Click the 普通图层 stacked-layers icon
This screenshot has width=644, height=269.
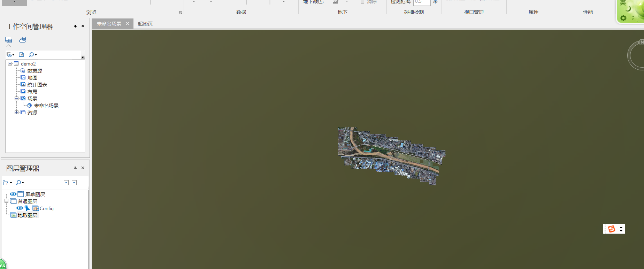(x=13, y=201)
